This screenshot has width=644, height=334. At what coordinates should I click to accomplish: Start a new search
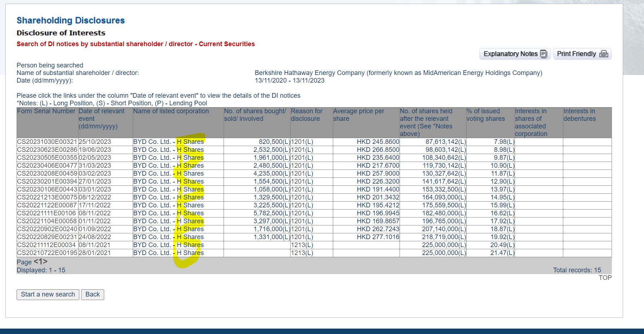pos(48,295)
